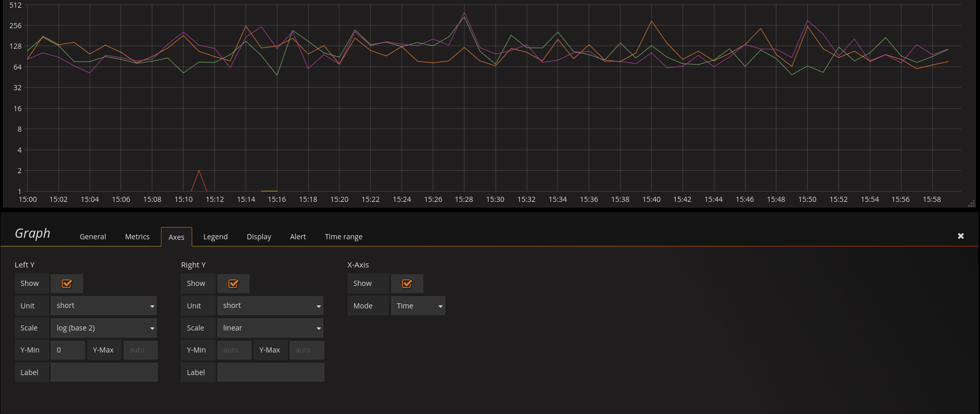Click the 64 y-axis label
The height and width of the screenshot is (414, 980).
point(17,67)
